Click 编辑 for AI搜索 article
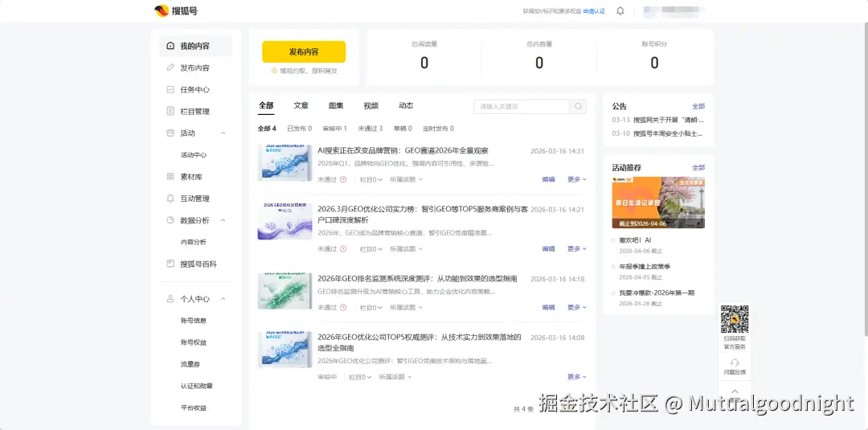This screenshot has width=868, height=430. click(x=548, y=179)
